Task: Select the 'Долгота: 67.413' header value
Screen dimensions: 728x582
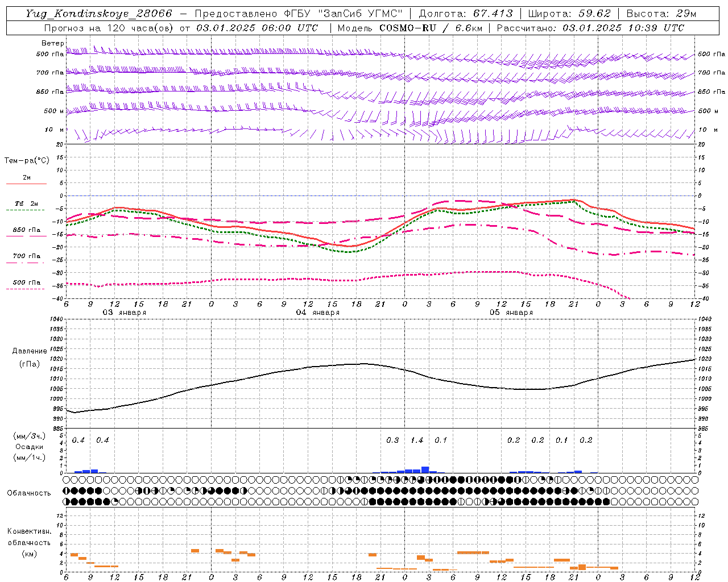Action: click(x=466, y=14)
